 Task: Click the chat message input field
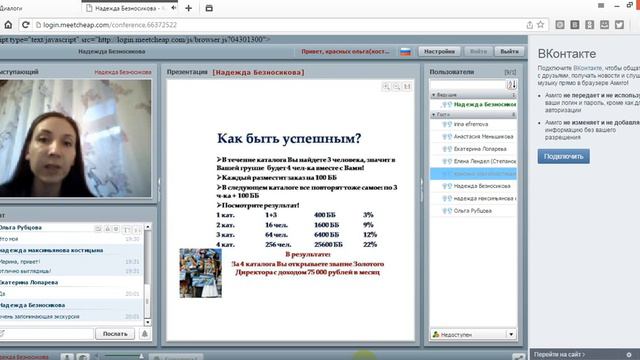(x=48, y=333)
